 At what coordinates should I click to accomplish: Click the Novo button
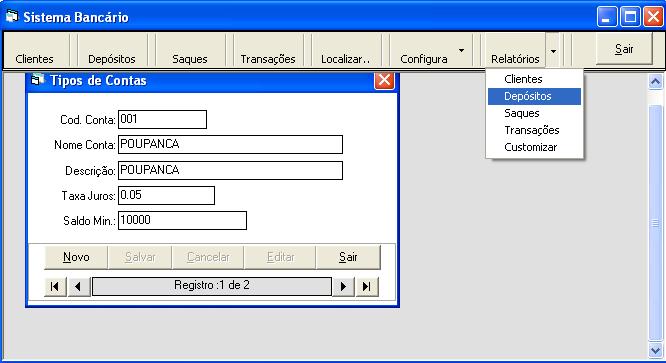76,257
